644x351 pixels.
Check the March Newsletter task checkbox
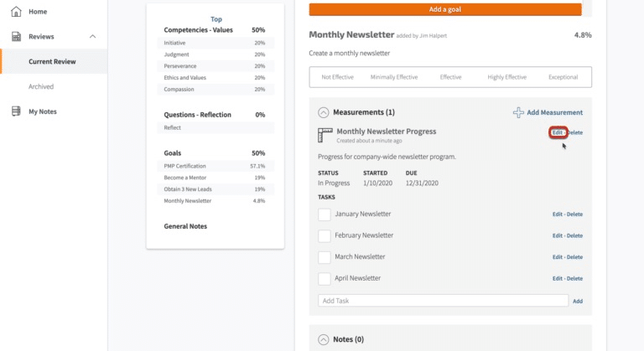[x=325, y=257]
